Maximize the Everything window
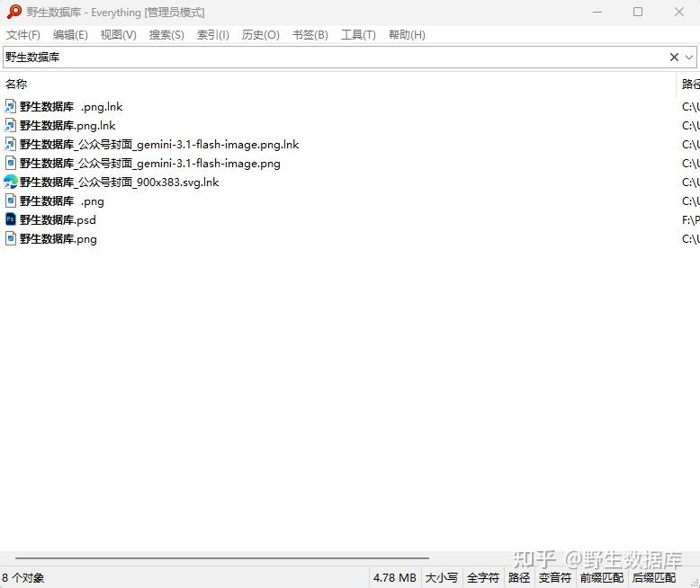This screenshot has height=588, width=700. click(x=638, y=12)
